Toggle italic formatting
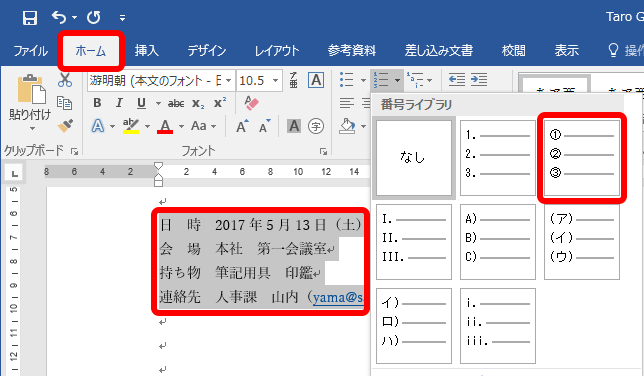This screenshot has height=376, width=644. [119, 103]
